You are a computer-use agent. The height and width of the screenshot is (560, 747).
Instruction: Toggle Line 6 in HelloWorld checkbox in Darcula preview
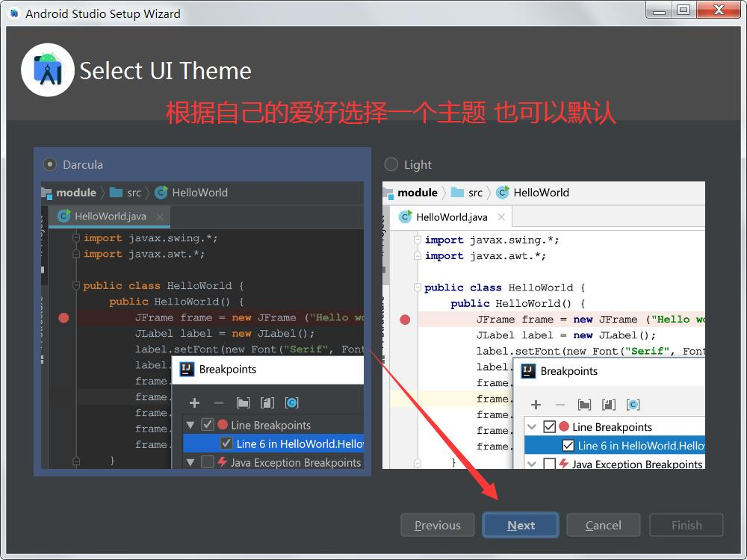[x=226, y=444]
